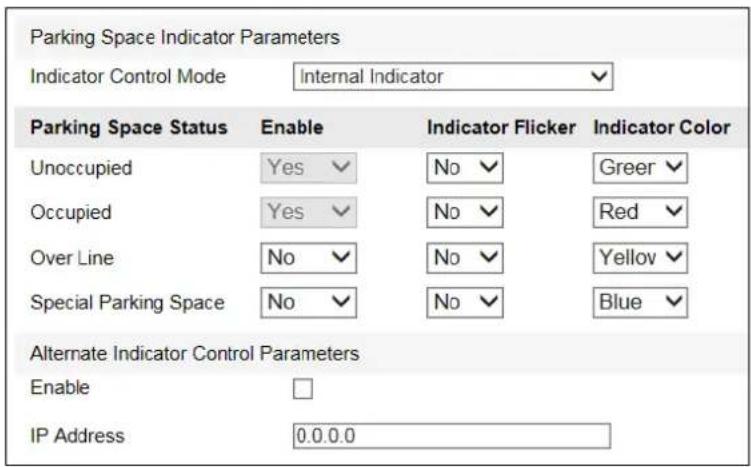This screenshot has width=751, height=467.
Task: Open Special Parking Space Flicker dropdown
Action: pos(465,302)
